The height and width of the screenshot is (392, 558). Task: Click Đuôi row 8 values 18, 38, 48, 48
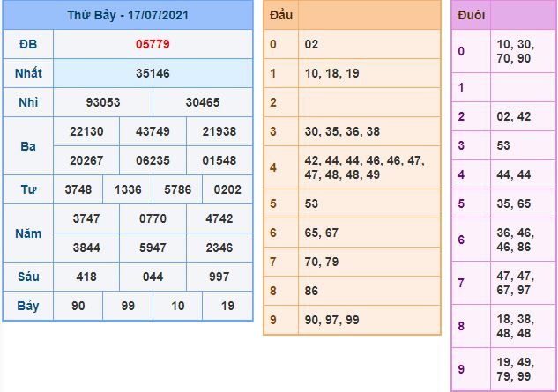tap(516, 326)
